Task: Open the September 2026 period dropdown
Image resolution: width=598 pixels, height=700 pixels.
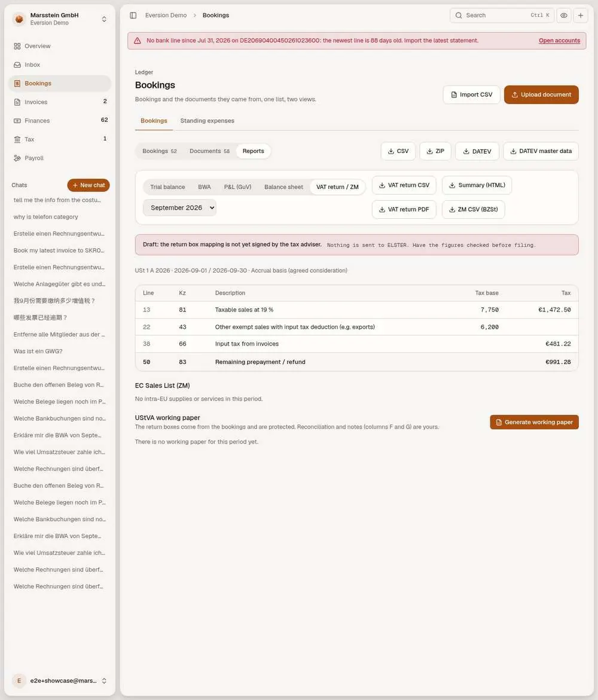Action: click(179, 207)
